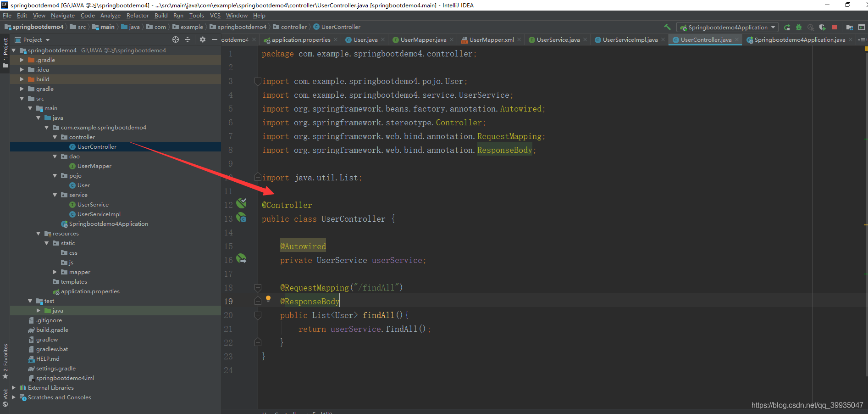The width and height of the screenshot is (868, 414).
Task: Open the Web side tool window
Action: (5, 398)
